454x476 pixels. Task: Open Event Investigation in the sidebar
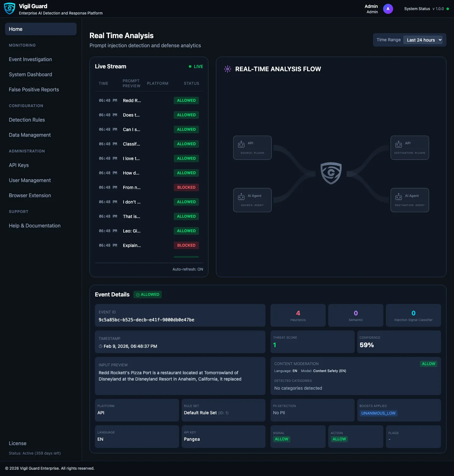30,59
